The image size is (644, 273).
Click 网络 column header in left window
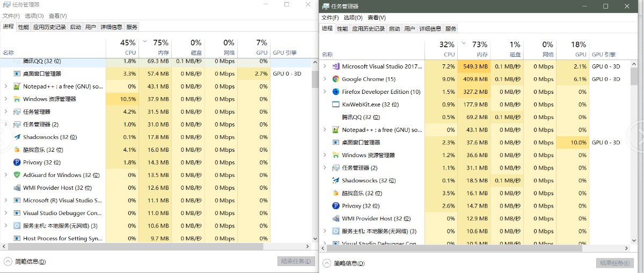pyautogui.click(x=221, y=47)
